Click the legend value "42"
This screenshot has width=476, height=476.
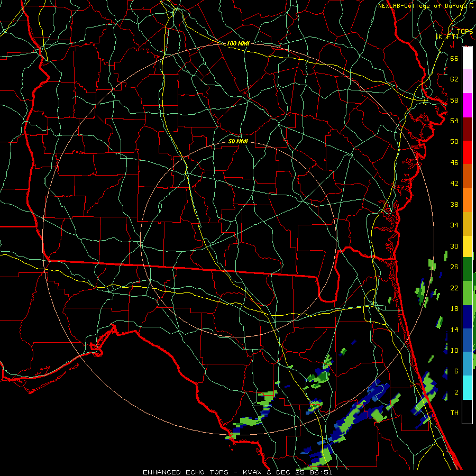point(454,184)
